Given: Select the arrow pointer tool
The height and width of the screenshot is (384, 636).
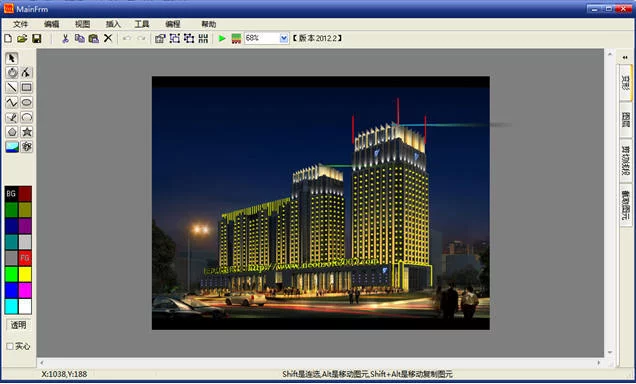Looking at the screenshot, I should click(12, 58).
